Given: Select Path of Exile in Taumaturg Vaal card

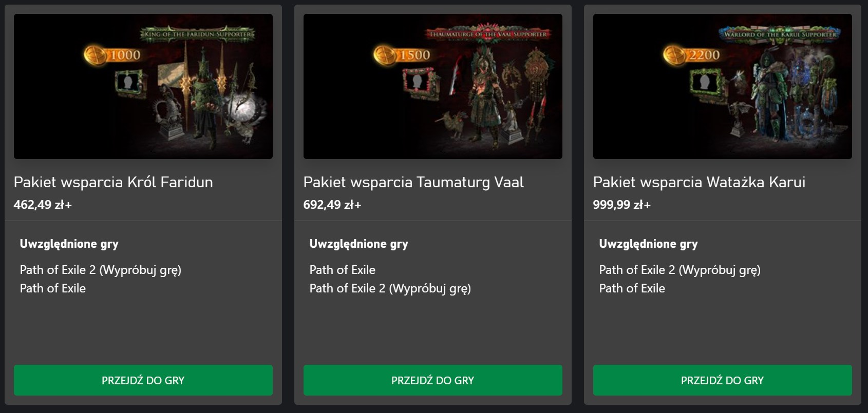Looking at the screenshot, I should coord(343,270).
